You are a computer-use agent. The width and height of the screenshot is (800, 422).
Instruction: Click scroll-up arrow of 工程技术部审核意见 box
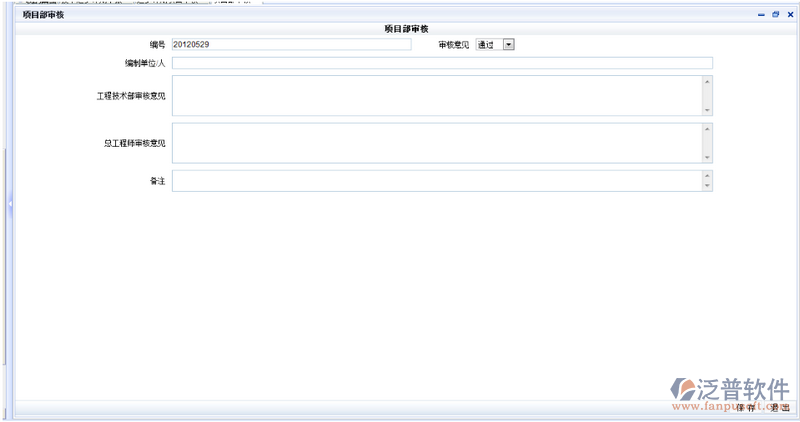click(x=707, y=82)
